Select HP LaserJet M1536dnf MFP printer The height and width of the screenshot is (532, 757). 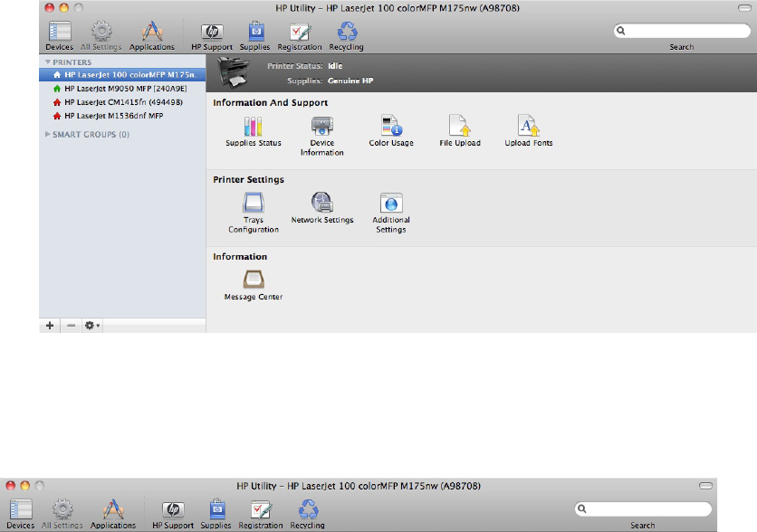click(x=122, y=116)
